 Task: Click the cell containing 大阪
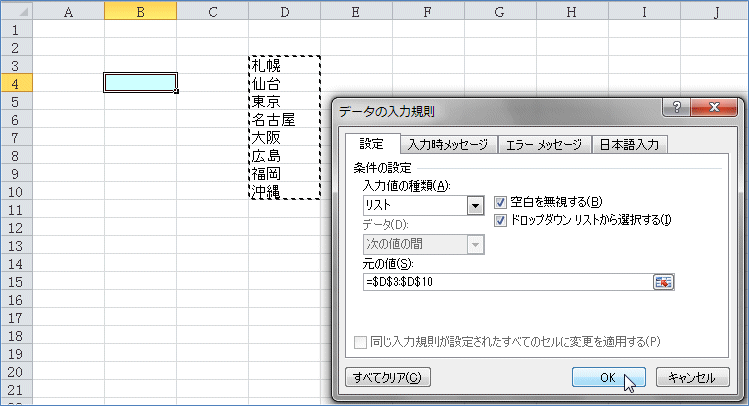[285, 137]
